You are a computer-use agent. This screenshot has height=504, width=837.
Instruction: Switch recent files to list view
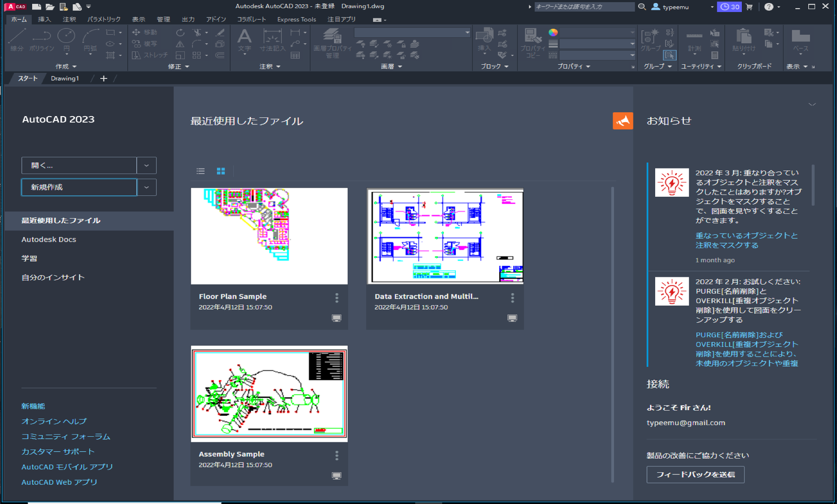pos(200,171)
